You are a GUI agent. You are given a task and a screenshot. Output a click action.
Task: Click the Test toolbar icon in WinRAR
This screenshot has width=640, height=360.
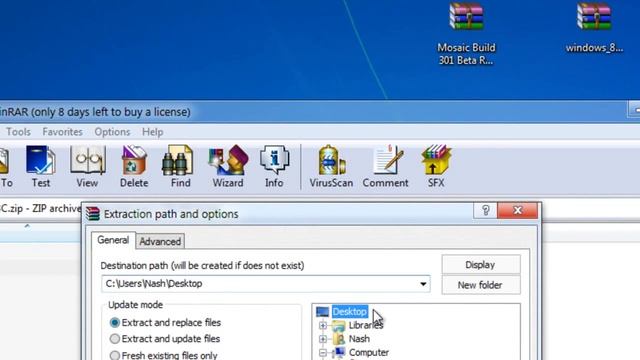(x=40, y=167)
